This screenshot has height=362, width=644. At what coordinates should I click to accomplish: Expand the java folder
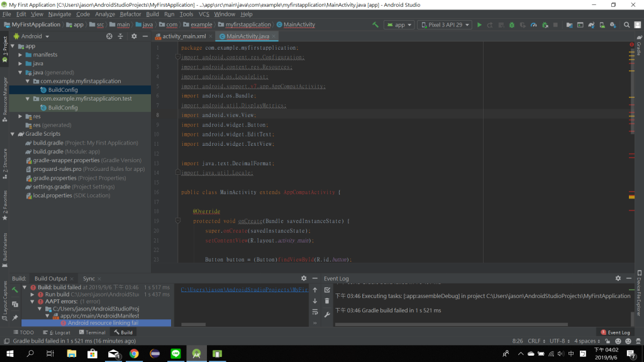tap(20, 63)
